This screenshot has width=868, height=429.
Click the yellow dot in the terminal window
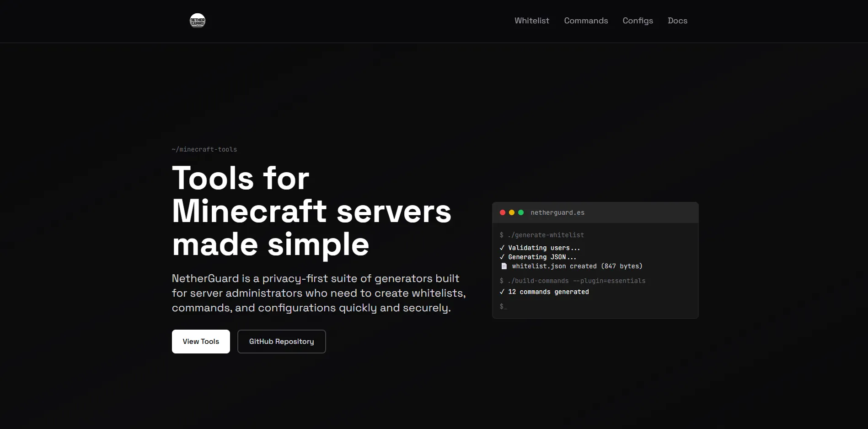tap(512, 212)
